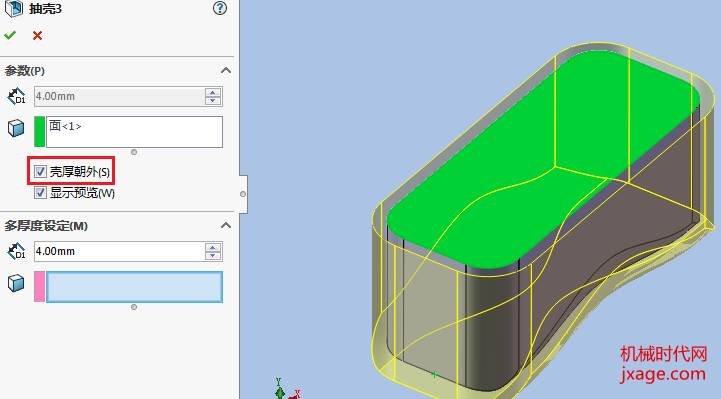This screenshot has width=721, height=399.
Task: Decrease multi-thickness value with down arrow
Action: tap(212, 256)
